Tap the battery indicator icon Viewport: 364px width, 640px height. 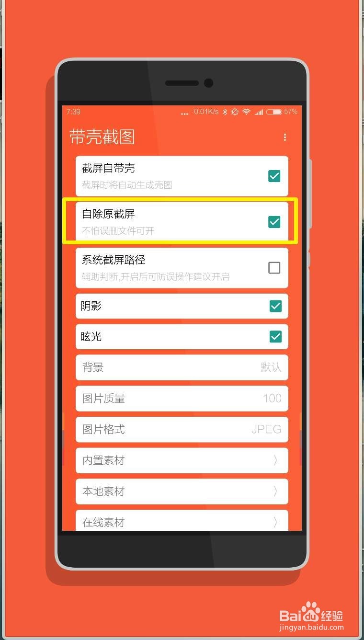coord(274,112)
